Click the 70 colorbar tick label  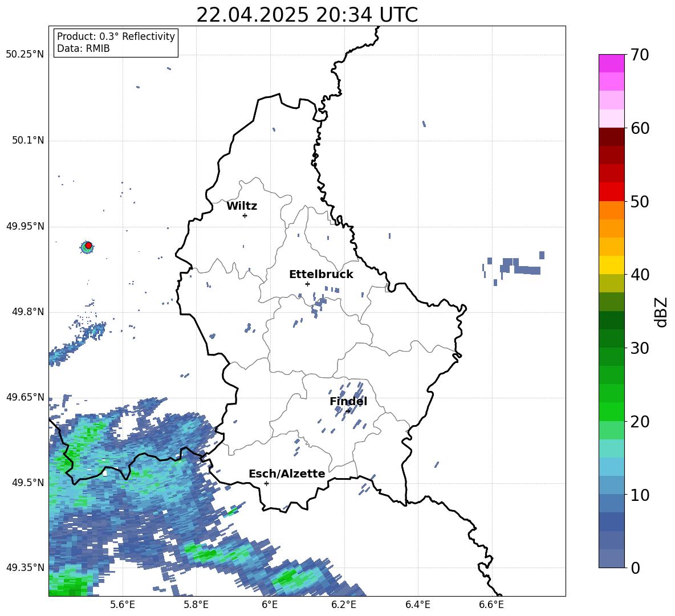tap(640, 55)
